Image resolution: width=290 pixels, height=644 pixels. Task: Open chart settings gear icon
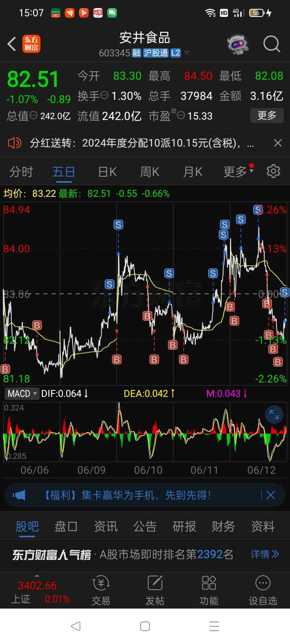click(x=273, y=171)
